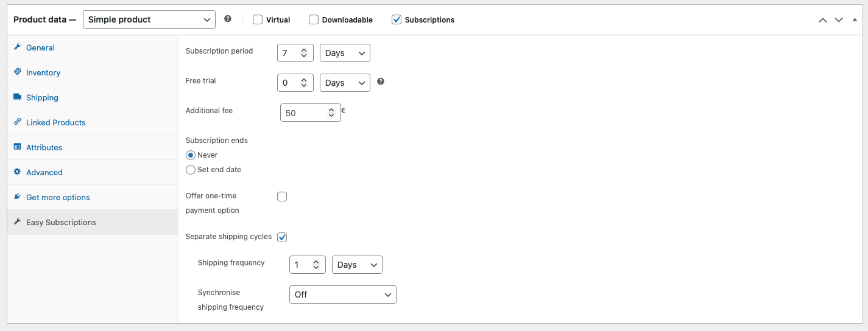Open Subscription period Days unit dropdown
The height and width of the screenshot is (331, 868).
345,53
